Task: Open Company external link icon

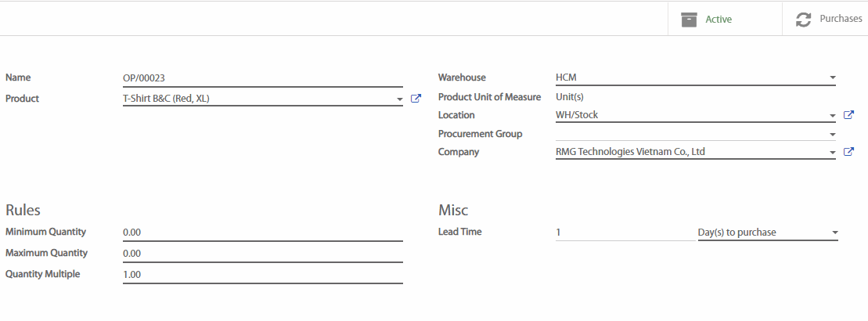Action: (848, 152)
